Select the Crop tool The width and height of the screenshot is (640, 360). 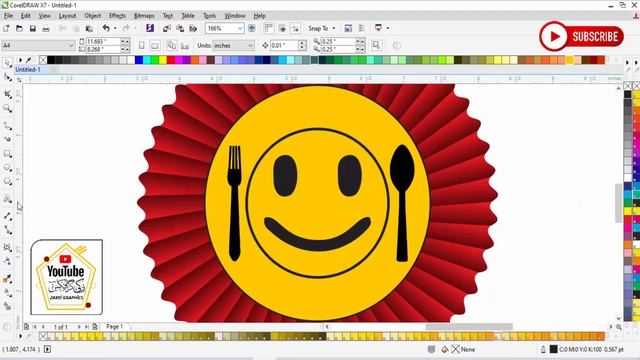[7, 94]
